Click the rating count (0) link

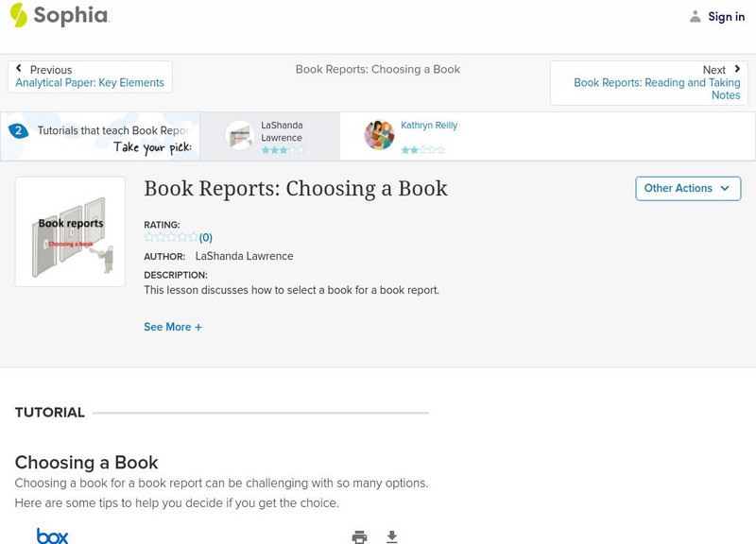pos(205,238)
